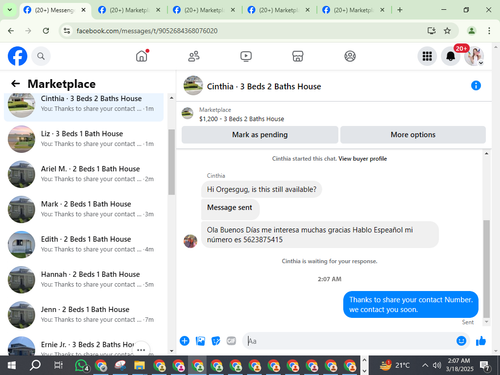Open File Explorer from the taskbar
Viewport: 500px width, 375px height.
139,365
